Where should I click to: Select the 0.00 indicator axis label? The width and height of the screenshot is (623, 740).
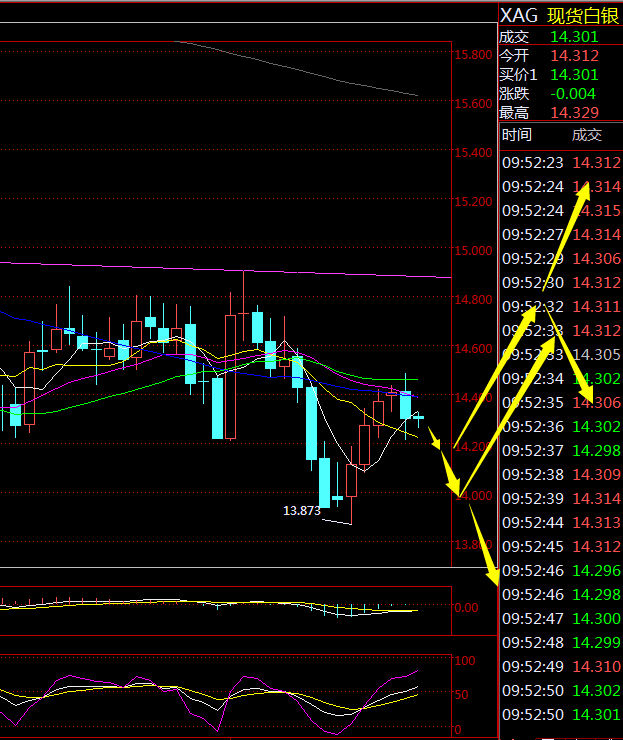[x=466, y=608]
